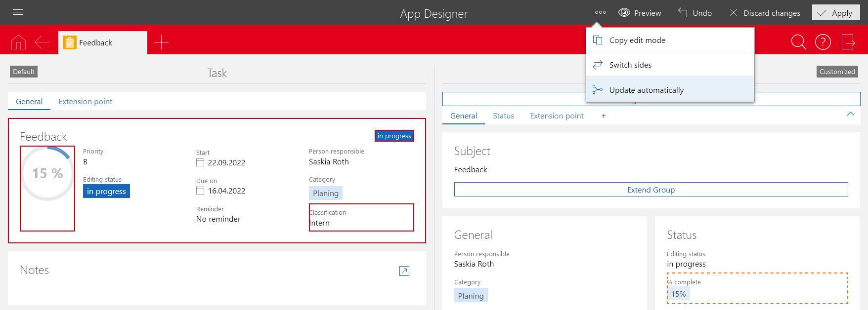
Task: Add a new tab next to Extension point
Action: click(x=604, y=116)
